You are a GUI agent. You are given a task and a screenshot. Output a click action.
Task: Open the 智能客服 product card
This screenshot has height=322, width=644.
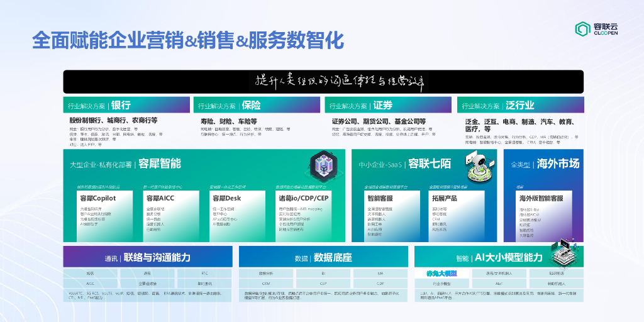click(x=392, y=216)
